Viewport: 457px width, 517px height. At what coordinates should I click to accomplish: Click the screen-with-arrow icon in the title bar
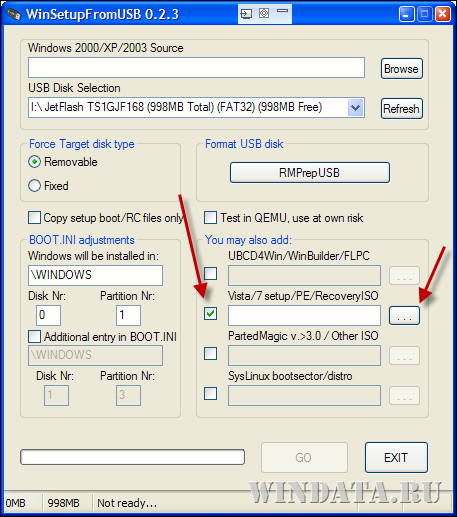[x=246, y=14]
